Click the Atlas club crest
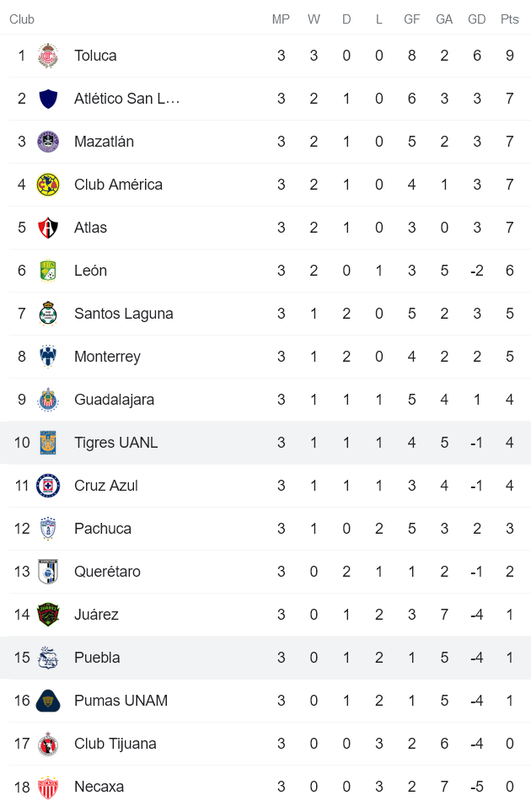 tap(48, 228)
